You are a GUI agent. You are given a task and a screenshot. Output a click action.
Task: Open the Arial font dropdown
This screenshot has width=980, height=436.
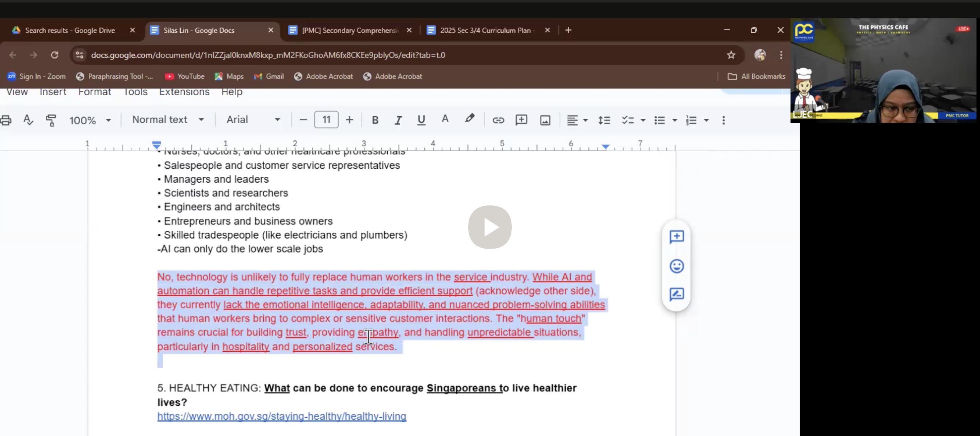click(x=254, y=120)
